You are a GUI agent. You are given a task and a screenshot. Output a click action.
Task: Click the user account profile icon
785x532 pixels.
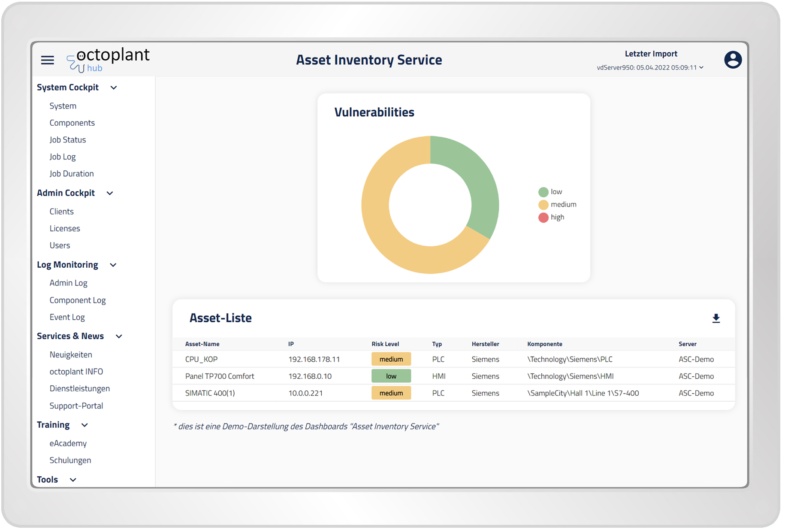click(733, 60)
